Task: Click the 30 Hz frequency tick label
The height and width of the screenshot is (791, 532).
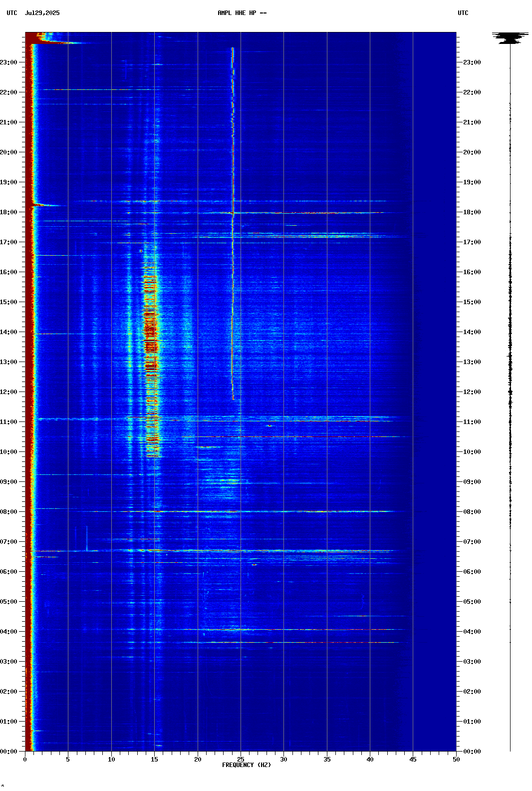Action: (x=283, y=760)
